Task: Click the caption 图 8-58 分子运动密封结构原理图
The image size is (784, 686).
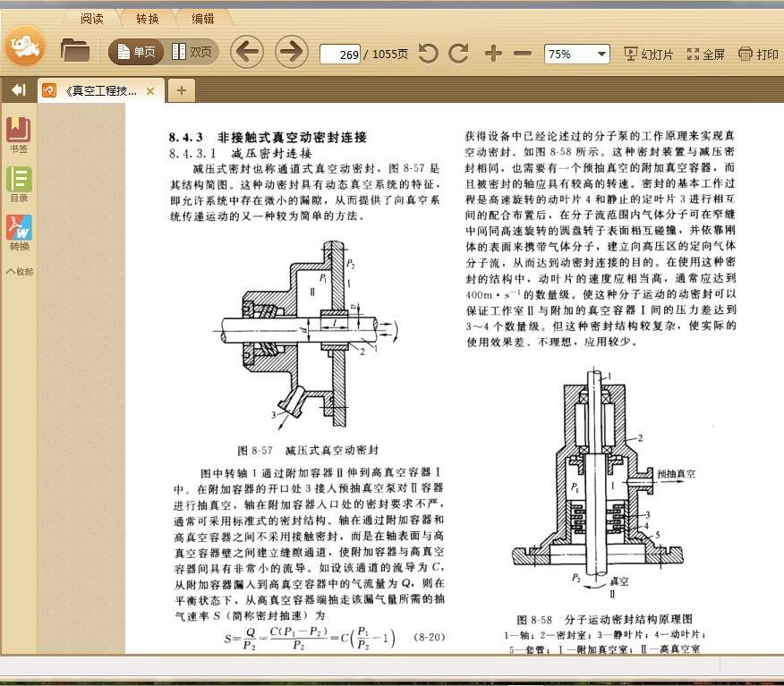Action: coord(604,620)
